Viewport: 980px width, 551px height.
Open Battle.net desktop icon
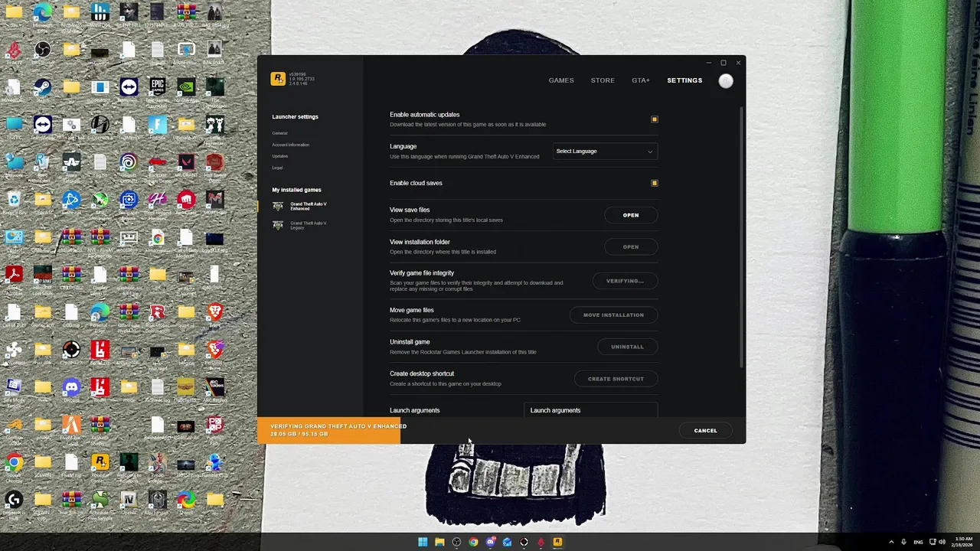click(71, 204)
